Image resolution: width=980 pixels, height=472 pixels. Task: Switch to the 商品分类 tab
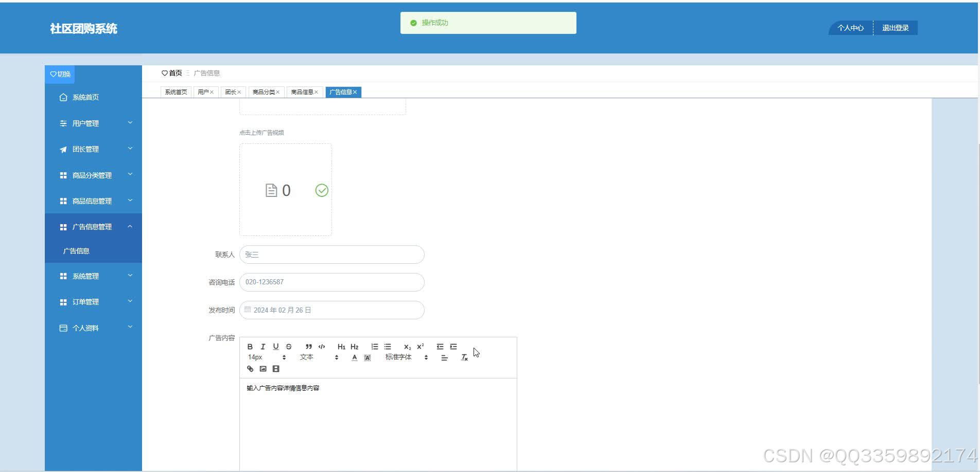pos(264,92)
